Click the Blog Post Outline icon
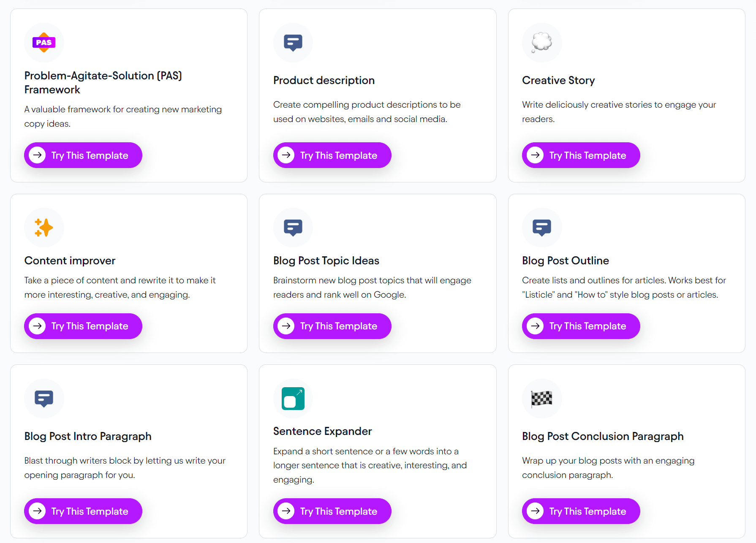The image size is (756, 543). pos(542,228)
